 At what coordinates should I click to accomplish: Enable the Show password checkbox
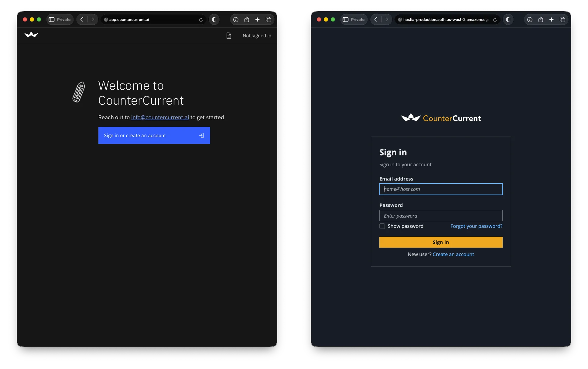(382, 226)
